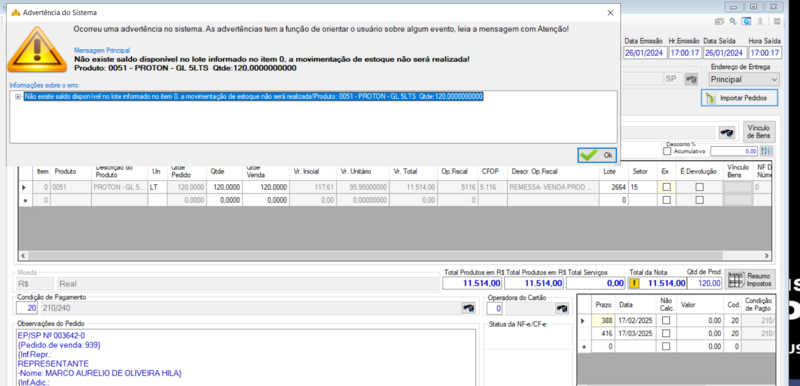The width and height of the screenshot is (800, 386).
Task: Click the CFOP cell 5.116
Action: coord(492,187)
